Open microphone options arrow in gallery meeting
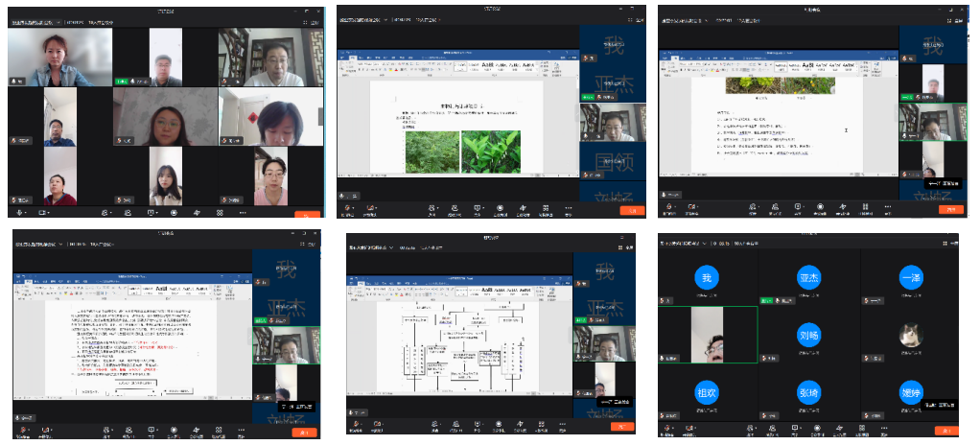 [x=28, y=212]
